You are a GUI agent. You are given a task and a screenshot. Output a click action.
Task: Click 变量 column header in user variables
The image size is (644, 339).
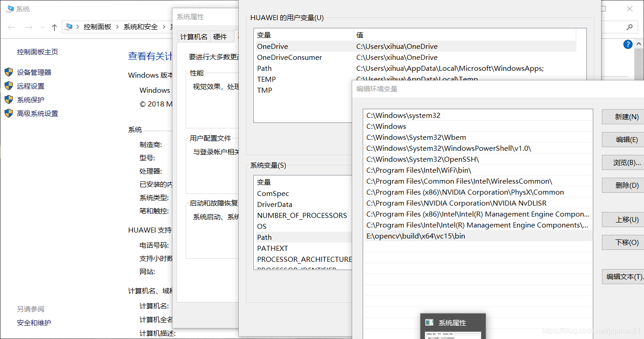[303, 35]
